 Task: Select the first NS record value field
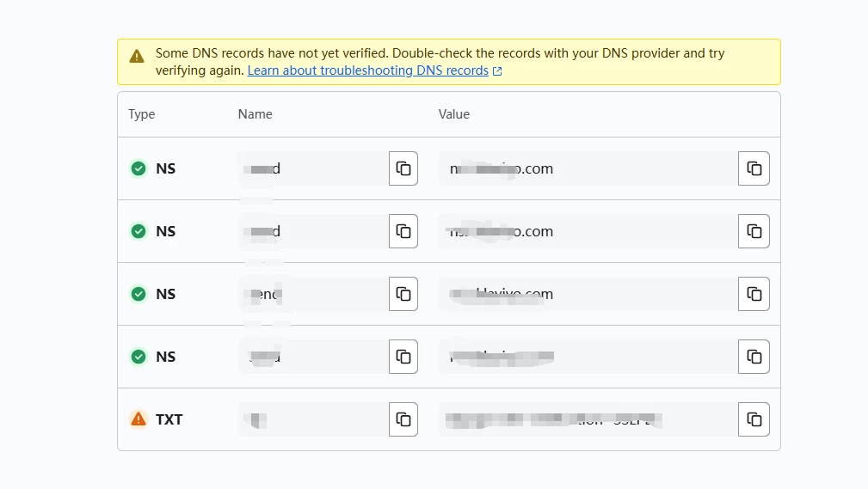click(x=588, y=168)
